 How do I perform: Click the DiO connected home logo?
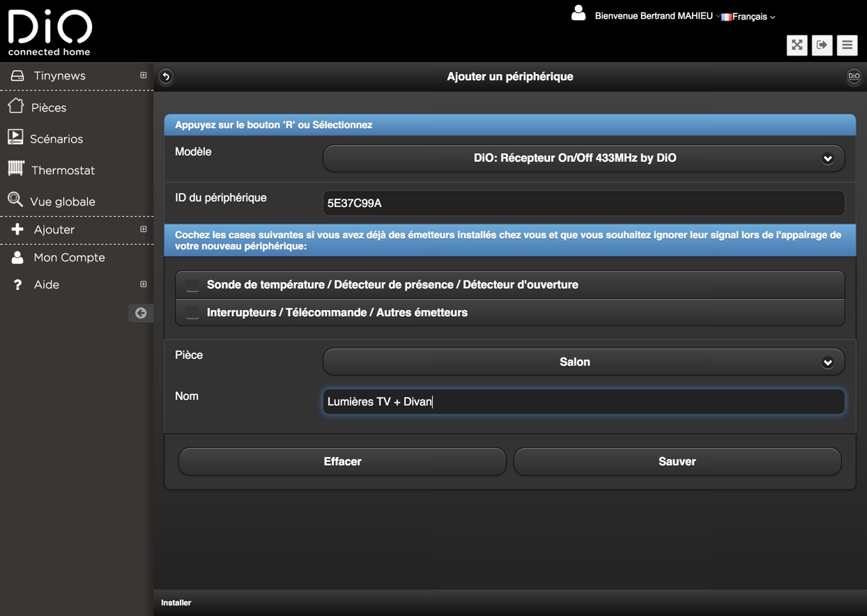tap(49, 32)
